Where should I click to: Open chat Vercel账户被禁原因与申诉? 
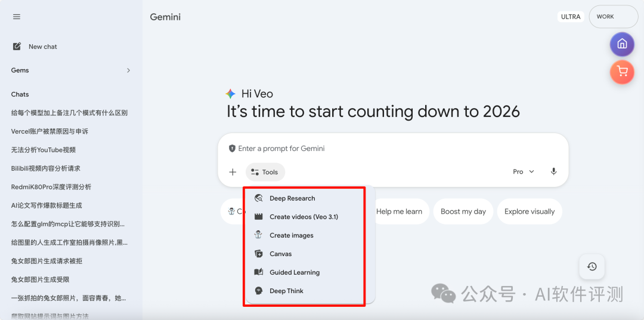49,131
